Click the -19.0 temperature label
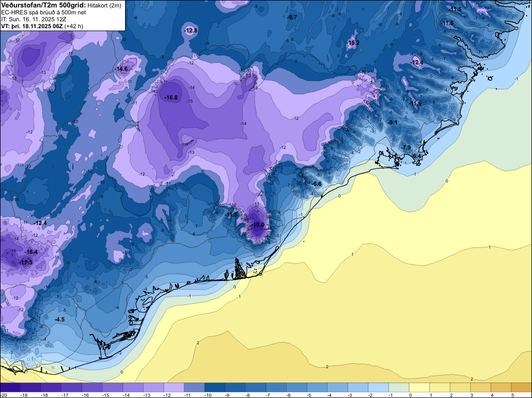Viewport: 532px width, 398px height. (x=257, y=225)
